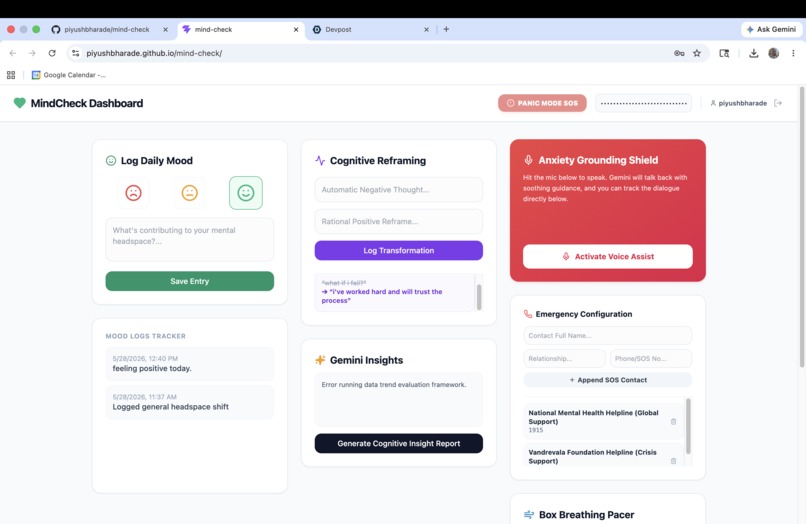Open the password key icon in address bar
806x524 pixels.
pos(679,53)
